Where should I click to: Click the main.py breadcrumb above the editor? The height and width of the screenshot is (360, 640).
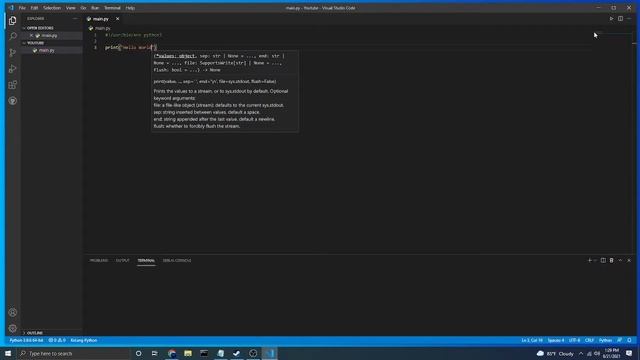[x=102, y=28]
